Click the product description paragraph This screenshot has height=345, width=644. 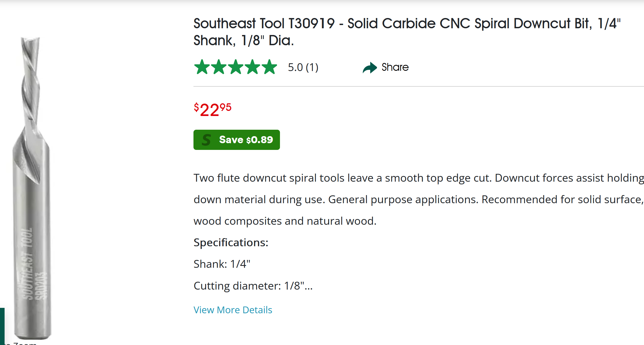pyautogui.click(x=418, y=199)
